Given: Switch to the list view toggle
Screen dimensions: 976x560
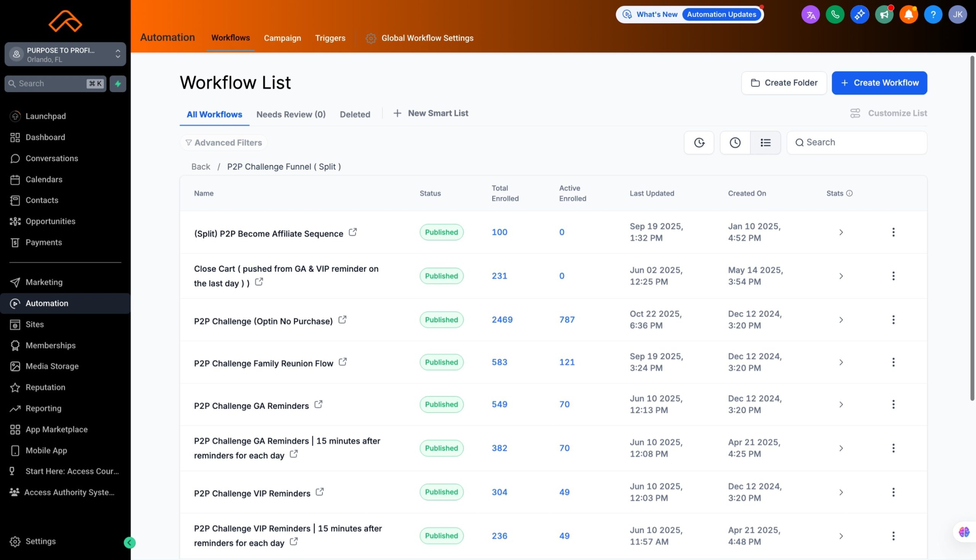Looking at the screenshot, I should tap(765, 143).
